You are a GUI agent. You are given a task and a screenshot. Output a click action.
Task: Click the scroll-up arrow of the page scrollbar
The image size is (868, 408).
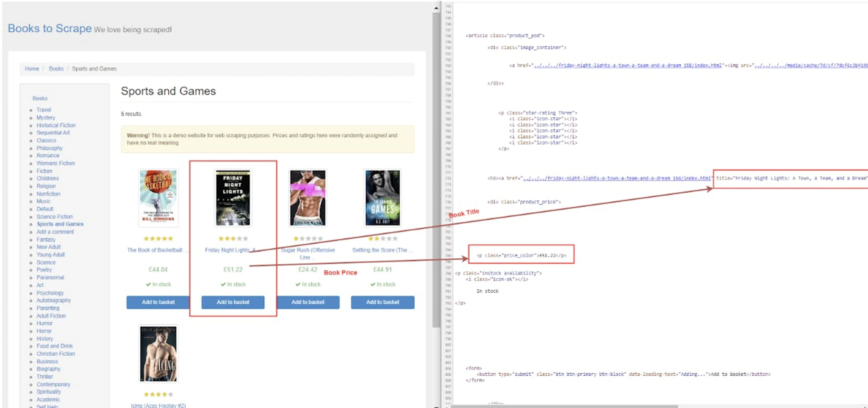tap(436, 8)
